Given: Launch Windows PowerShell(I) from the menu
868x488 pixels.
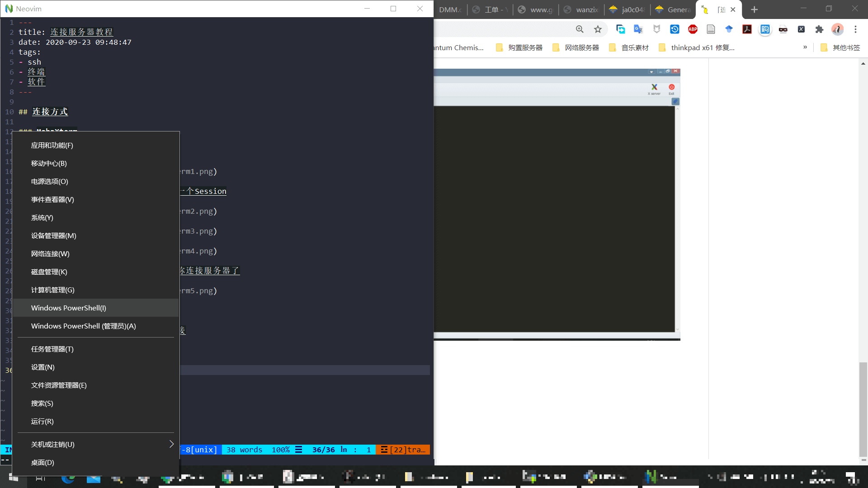Looking at the screenshot, I should [96, 308].
